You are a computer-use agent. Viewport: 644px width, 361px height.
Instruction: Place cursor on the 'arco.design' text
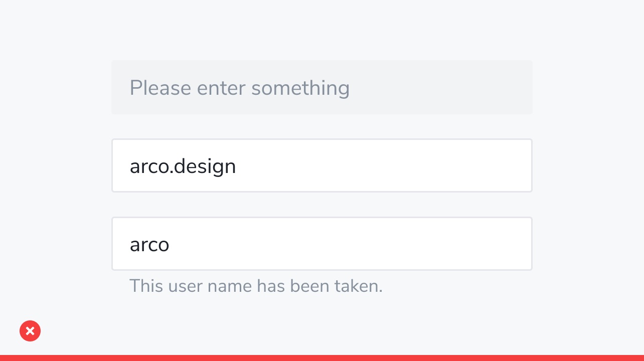[x=183, y=167]
